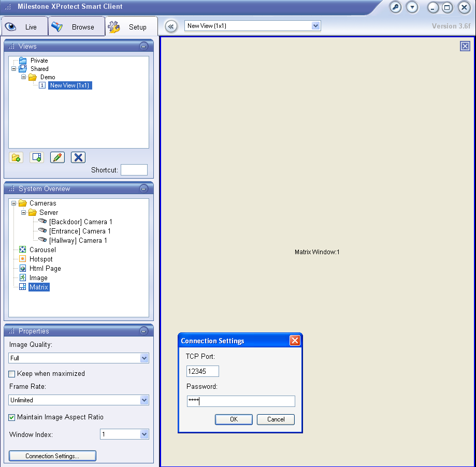This screenshot has width=476, height=467.
Task: Collapse the System Overview panel
Action: pos(143,189)
